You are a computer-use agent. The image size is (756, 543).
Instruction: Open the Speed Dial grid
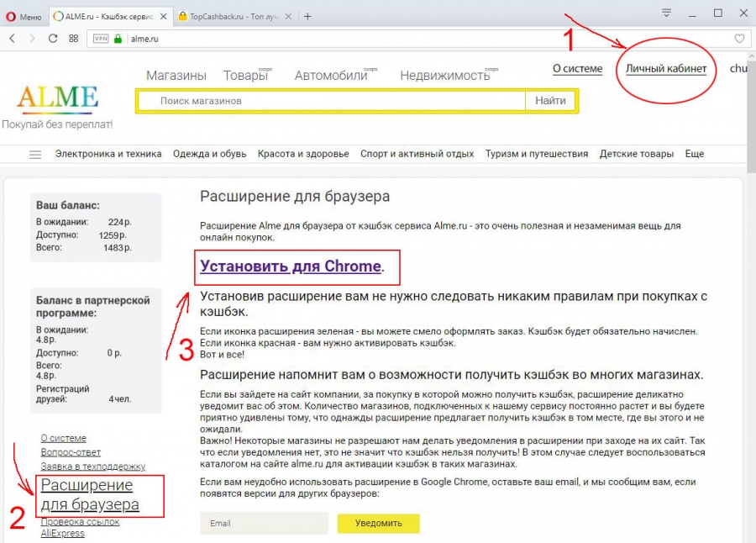[74, 39]
